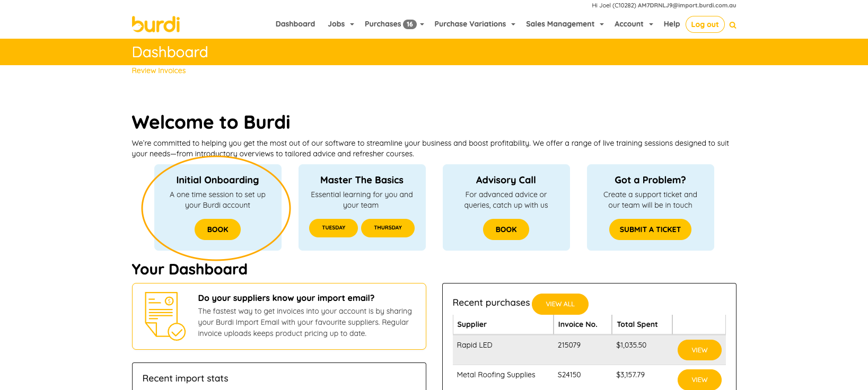Open the Help menu item
The image size is (868, 390).
(x=671, y=24)
